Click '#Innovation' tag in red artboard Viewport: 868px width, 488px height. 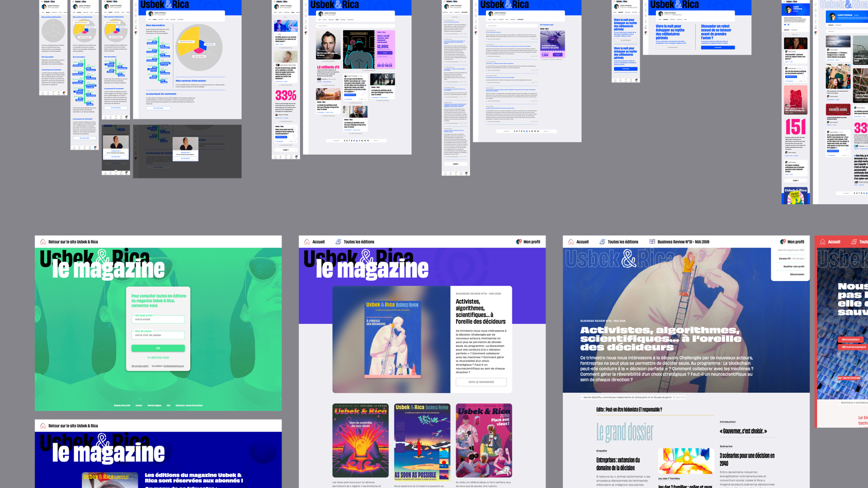pos(850,339)
